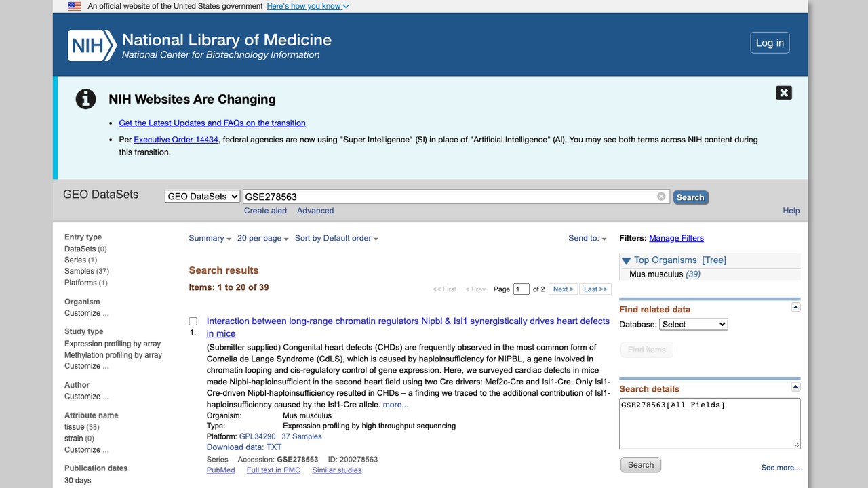
Task: Tick checkbox for result 1
Action: pyautogui.click(x=193, y=321)
